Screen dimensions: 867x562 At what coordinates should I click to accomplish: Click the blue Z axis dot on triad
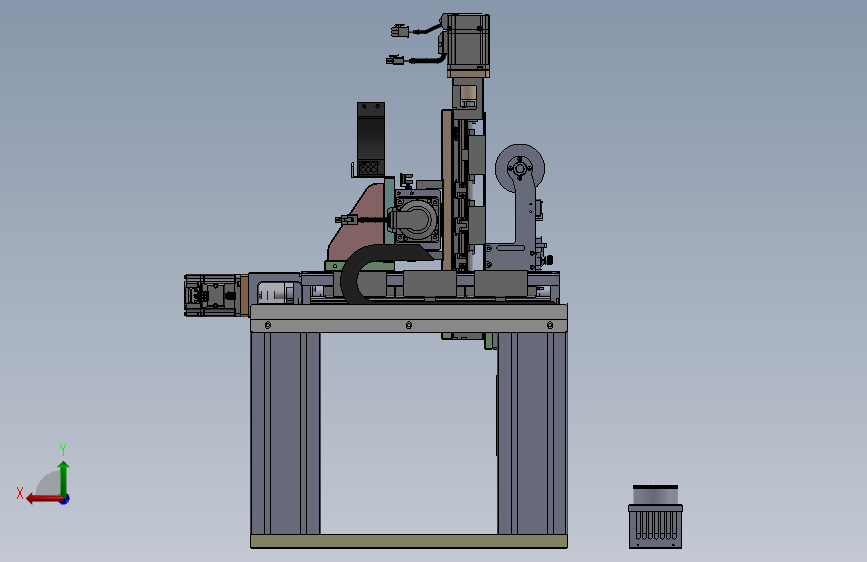(65, 499)
